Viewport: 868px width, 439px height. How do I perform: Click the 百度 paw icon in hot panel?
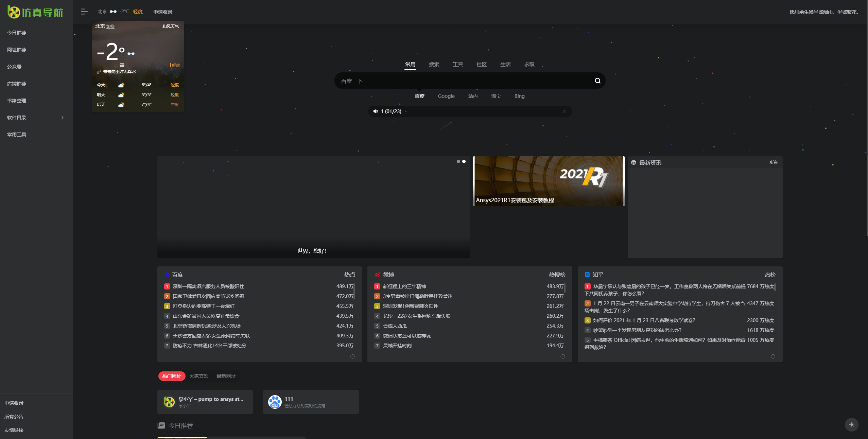pyautogui.click(x=167, y=275)
